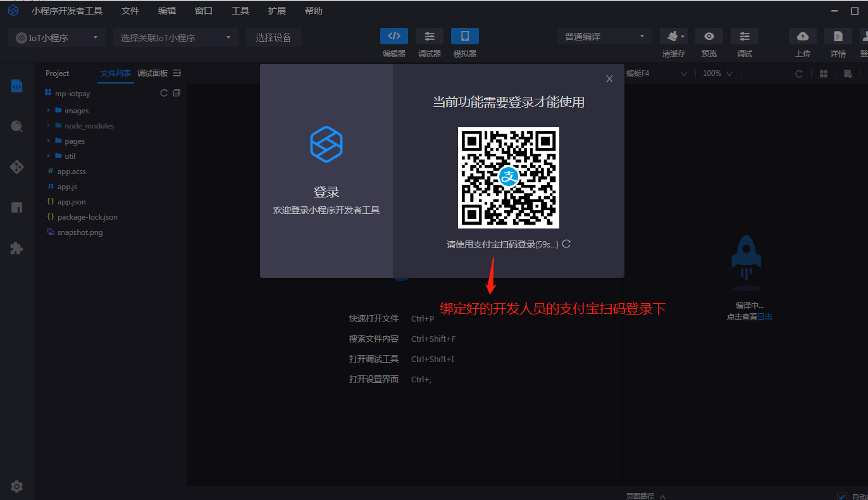Open the 100% zoom dropdown
Image resolution: width=868 pixels, height=500 pixels.
tap(717, 73)
